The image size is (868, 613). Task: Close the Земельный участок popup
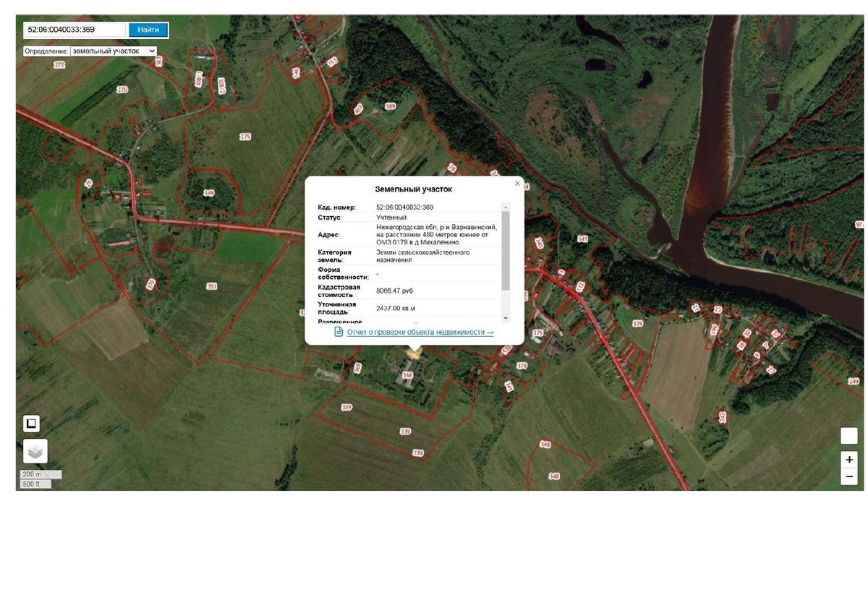click(517, 184)
